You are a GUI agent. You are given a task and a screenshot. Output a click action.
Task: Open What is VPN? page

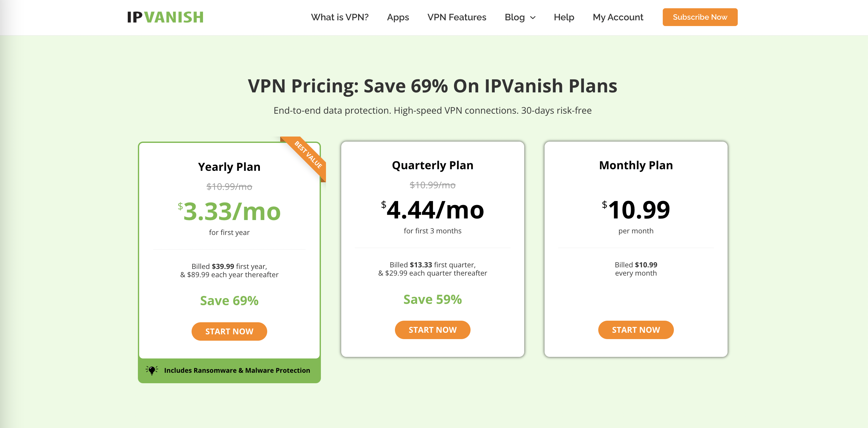coord(340,17)
